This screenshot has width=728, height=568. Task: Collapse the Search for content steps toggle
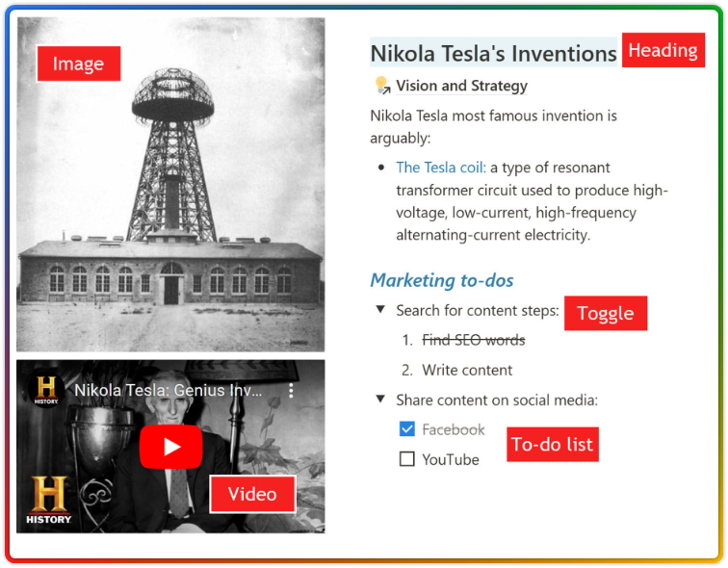(380, 310)
